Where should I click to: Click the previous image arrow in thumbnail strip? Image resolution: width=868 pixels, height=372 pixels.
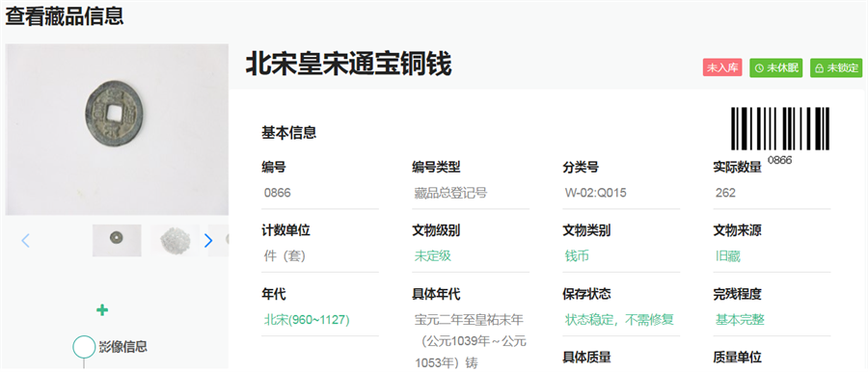(x=25, y=240)
